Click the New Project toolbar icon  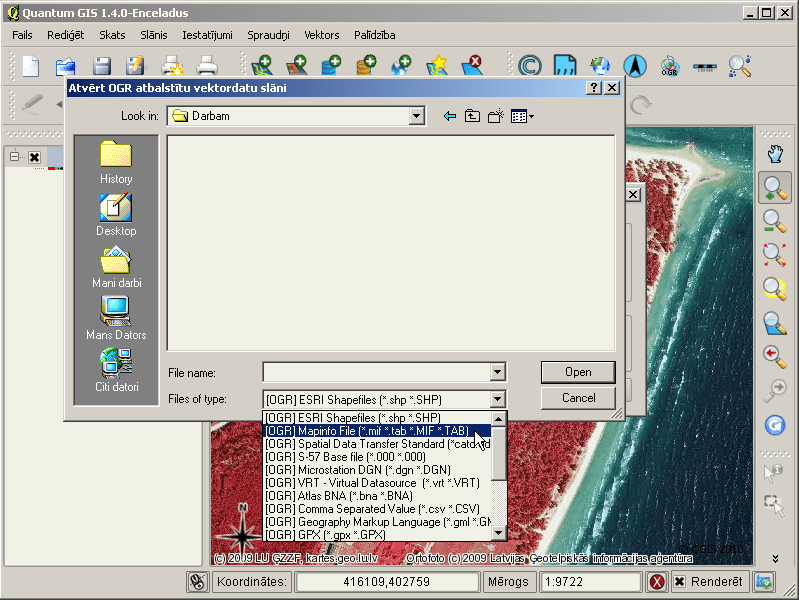[x=31, y=66]
